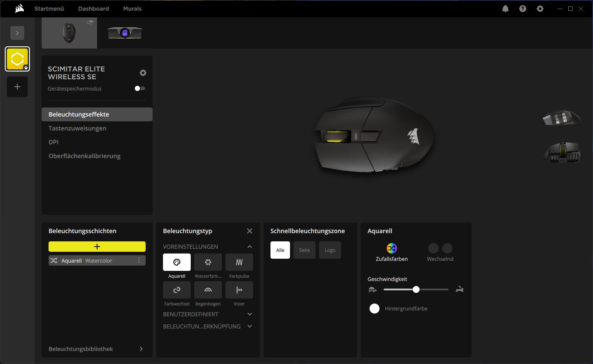The image size is (593, 364).
Task: Choose the Visier lighting preset
Action: click(x=239, y=290)
